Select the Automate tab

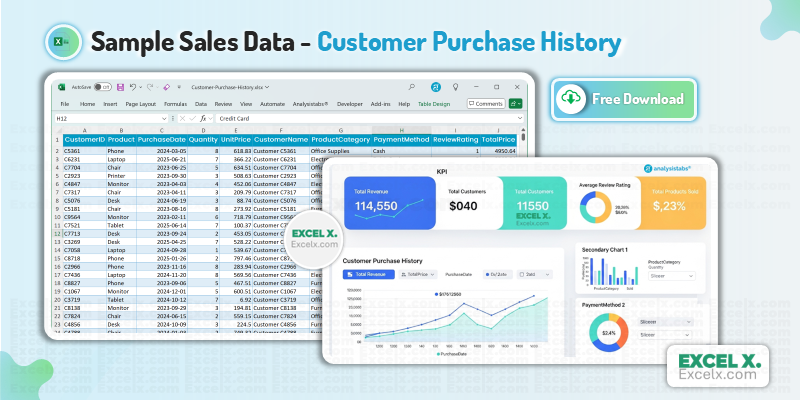272,104
